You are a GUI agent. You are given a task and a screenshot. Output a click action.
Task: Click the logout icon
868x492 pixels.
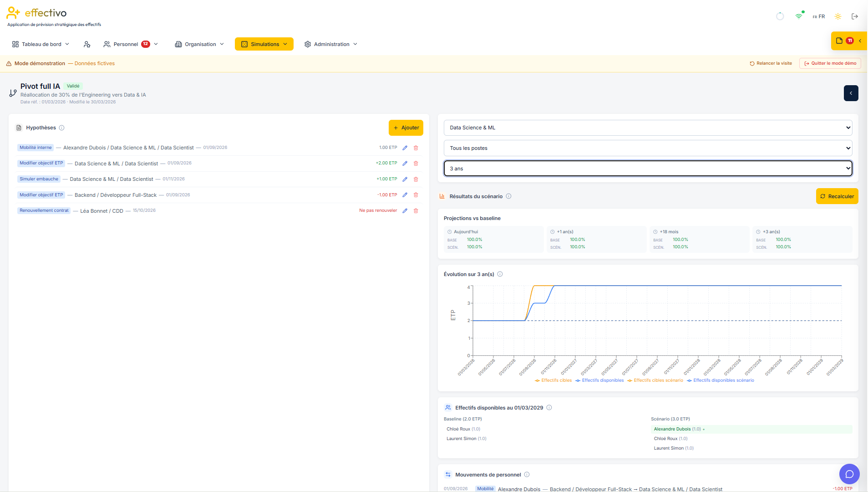(x=855, y=16)
